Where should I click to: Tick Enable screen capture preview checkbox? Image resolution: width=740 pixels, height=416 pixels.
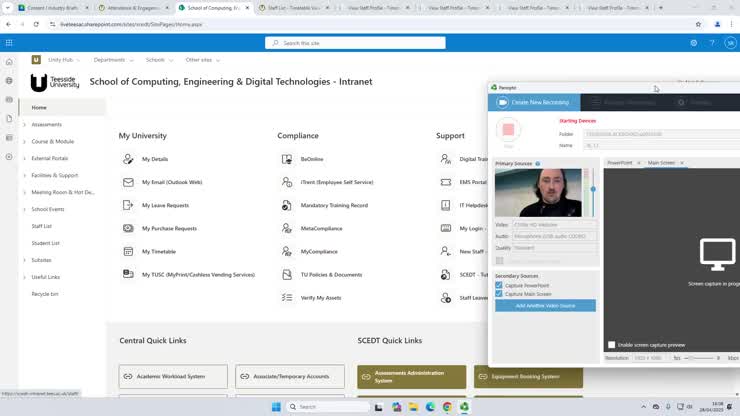[x=612, y=345]
